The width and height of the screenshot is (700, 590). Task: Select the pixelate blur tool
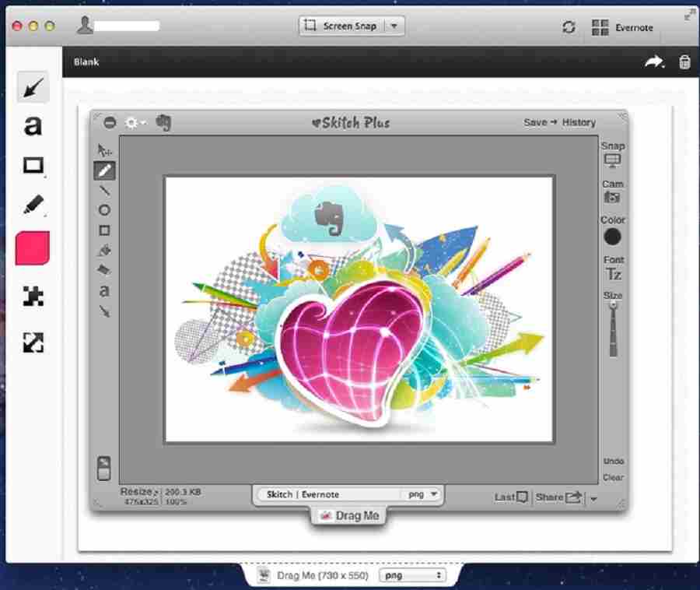click(x=33, y=296)
